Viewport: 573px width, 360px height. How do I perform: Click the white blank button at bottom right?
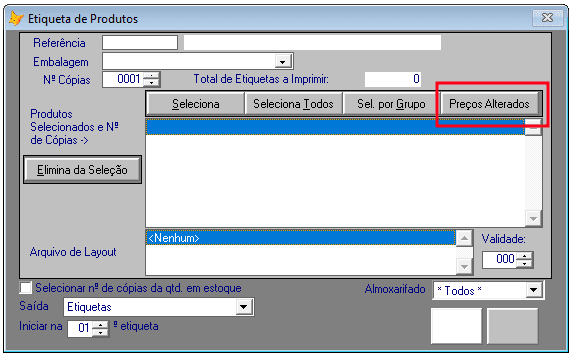click(x=456, y=326)
